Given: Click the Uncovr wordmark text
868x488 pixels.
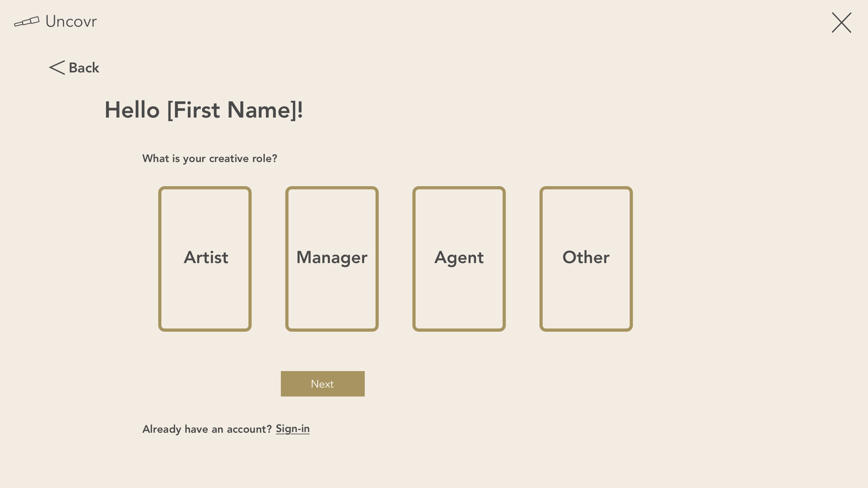Looking at the screenshot, I should tap(71, 22).
